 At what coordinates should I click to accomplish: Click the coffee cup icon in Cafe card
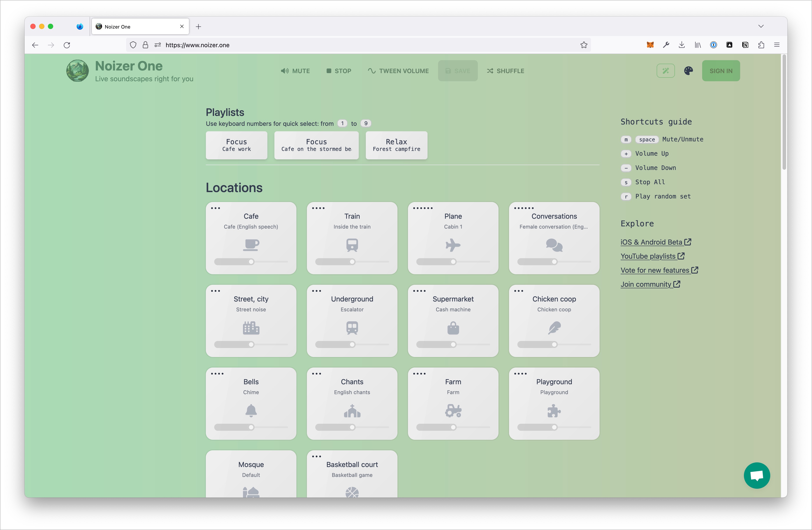coord(251,245)
